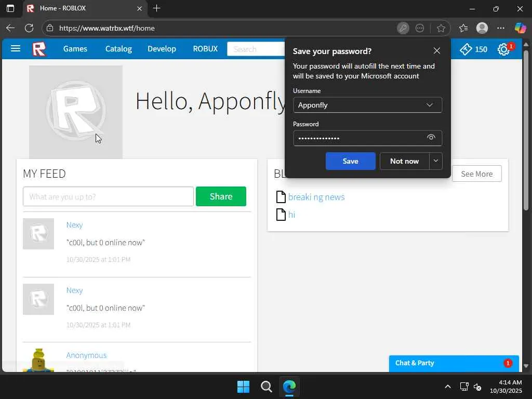Expand the Not now options arrow
The height and width of the screenshot is (399, 532).
pyautogui.click(x=436, y=161)
